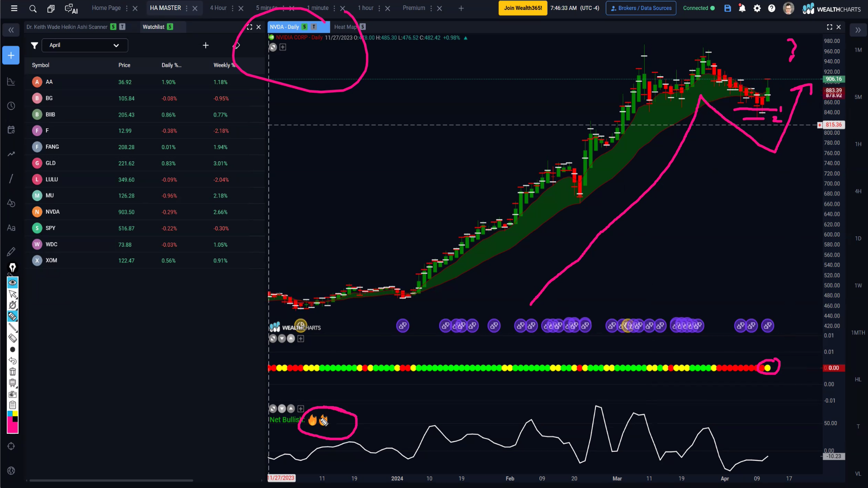868x488 pixels.
Task: Click the trash icon to clear annotations
Action: click(13, 371)
